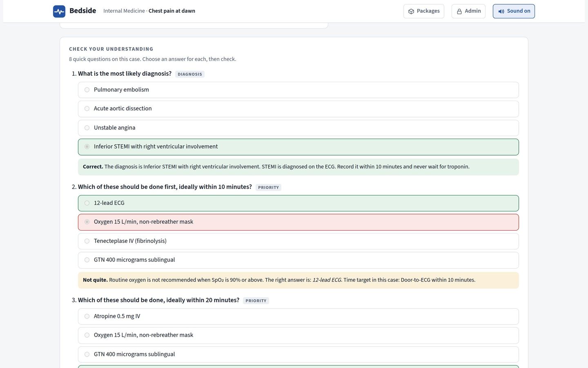Click the speaker icon in Sound on
The height and width of the screenshot is (368, 588).
[x=501, y=11]
